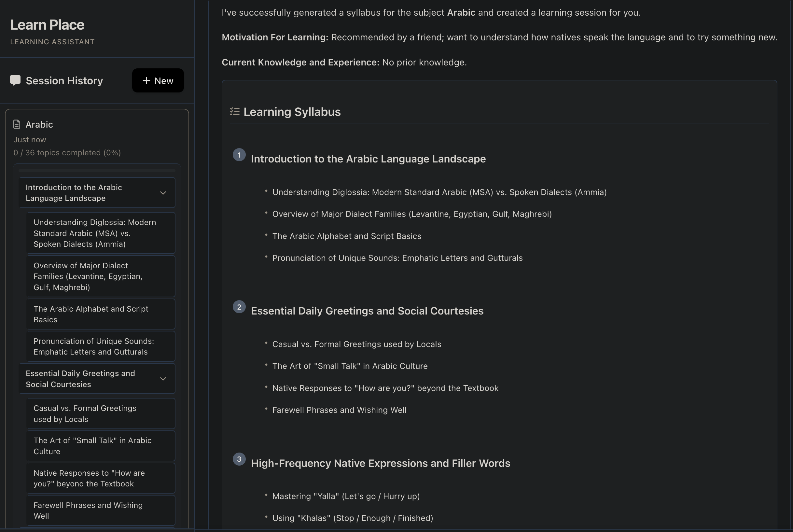Image resolution: width=793 pixels, height=532 pixels.
Task: Click the number 3 section badge
Action: pos(239,459)
